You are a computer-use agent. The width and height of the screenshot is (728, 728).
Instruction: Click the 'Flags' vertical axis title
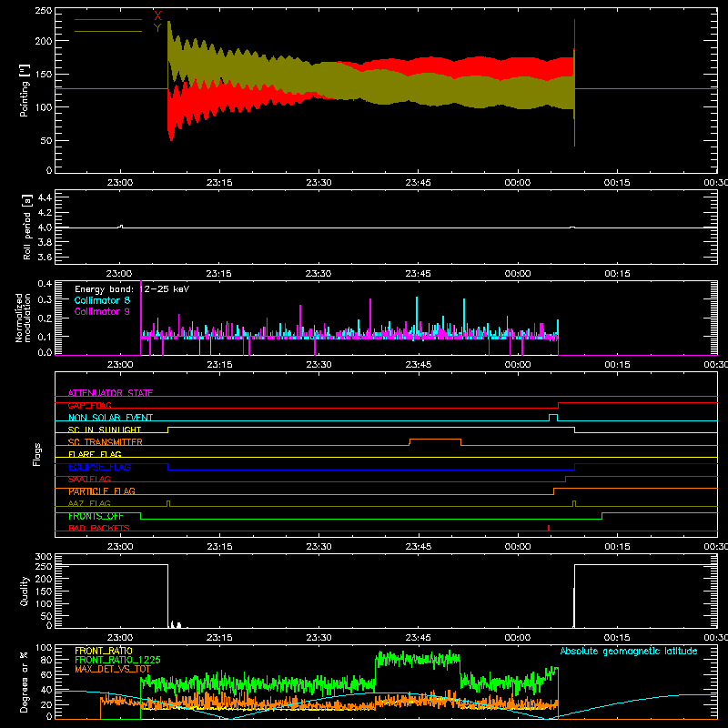(x=37, y=454)
